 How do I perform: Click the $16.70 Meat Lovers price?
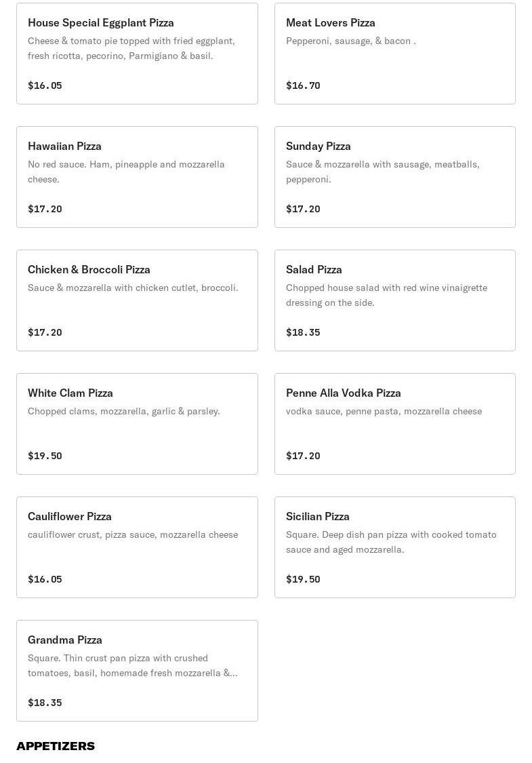[x=303, y=85]
